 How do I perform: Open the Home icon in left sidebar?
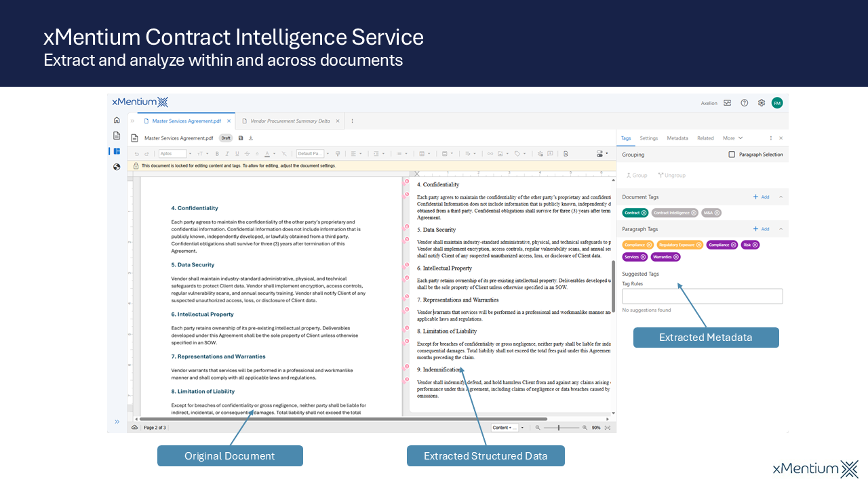[117, 120]
